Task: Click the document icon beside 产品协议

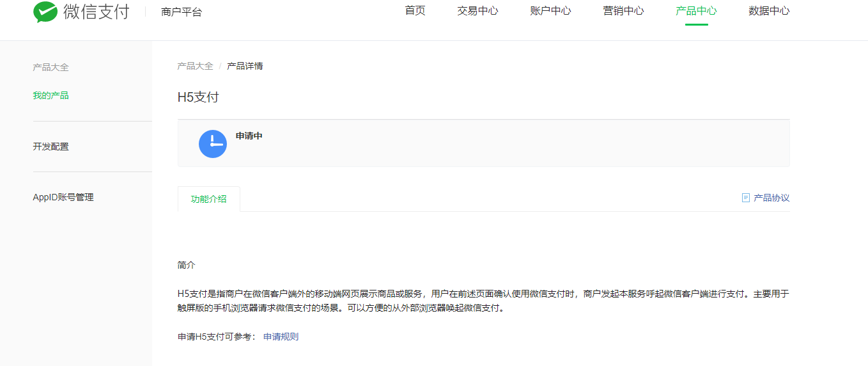Action: click(x=745, y=198)
